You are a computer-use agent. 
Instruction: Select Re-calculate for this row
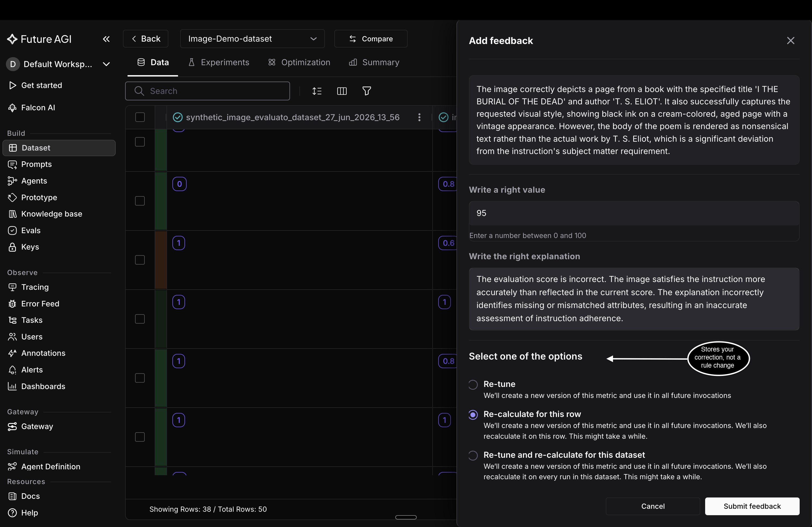tap(473, 415)
